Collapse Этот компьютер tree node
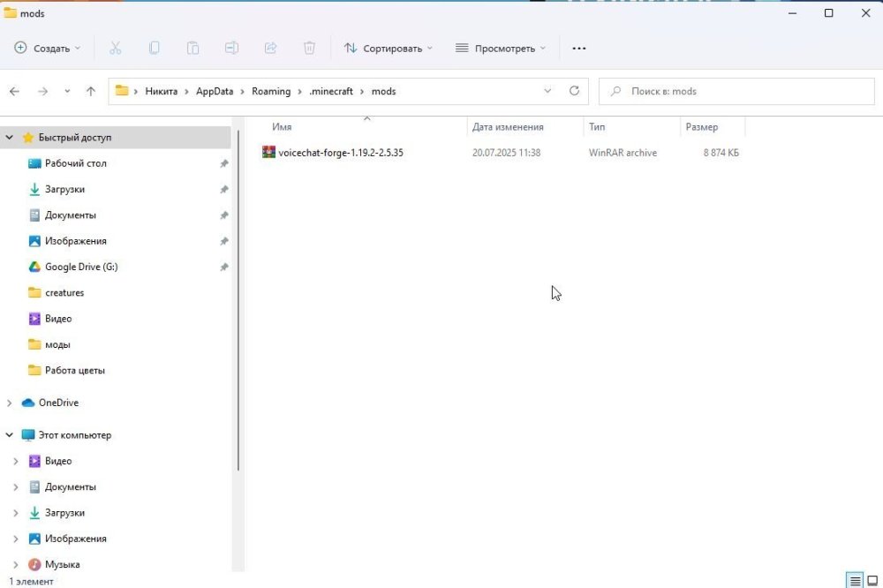Image resolution: width=883 pixels, height=588 pixels. tap(10, 434)
